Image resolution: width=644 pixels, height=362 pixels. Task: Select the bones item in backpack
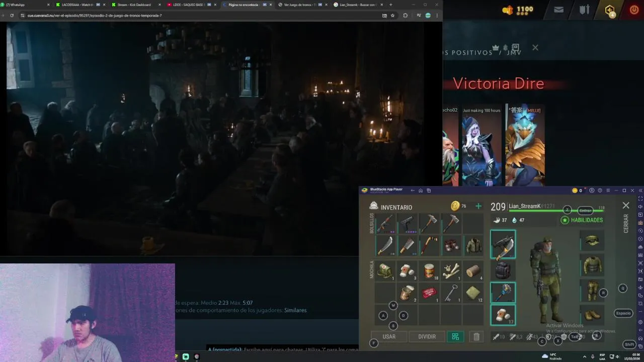[451, 270]
